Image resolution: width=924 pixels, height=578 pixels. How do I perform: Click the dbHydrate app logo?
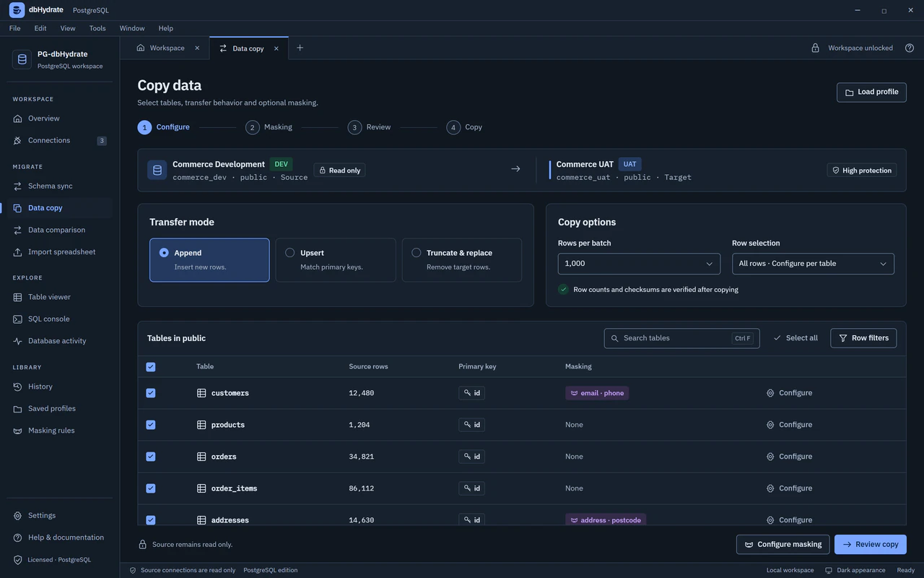click(17, 10)
